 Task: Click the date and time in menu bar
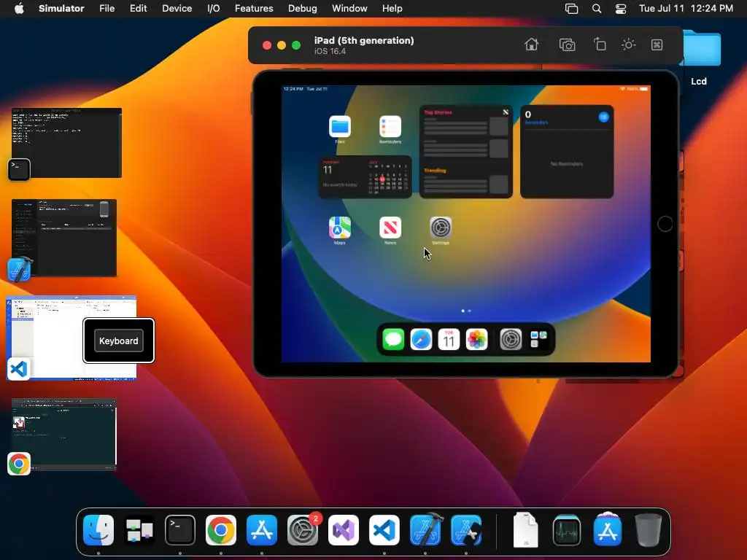tap(686, 9)
